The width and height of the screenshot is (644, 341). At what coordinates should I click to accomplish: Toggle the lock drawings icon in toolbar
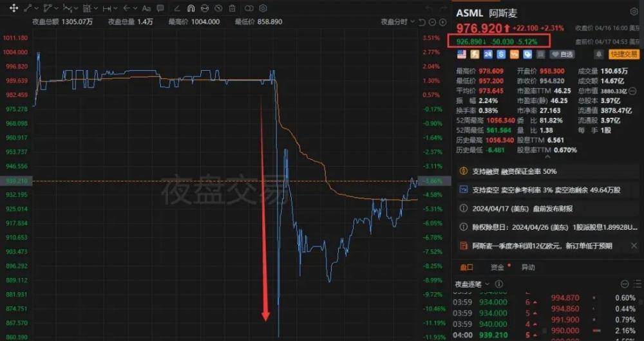(x=205, y=8)
